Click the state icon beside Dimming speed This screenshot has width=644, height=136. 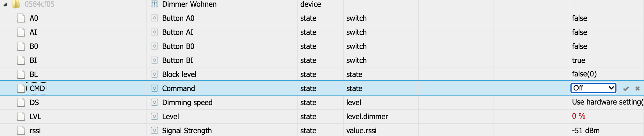pyautogui.click(x=154, y=103)
